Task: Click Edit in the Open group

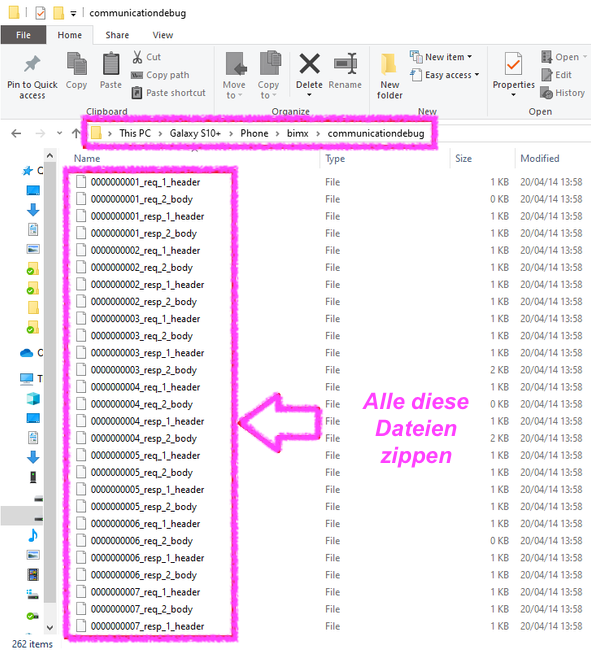Action: point(556,75)
